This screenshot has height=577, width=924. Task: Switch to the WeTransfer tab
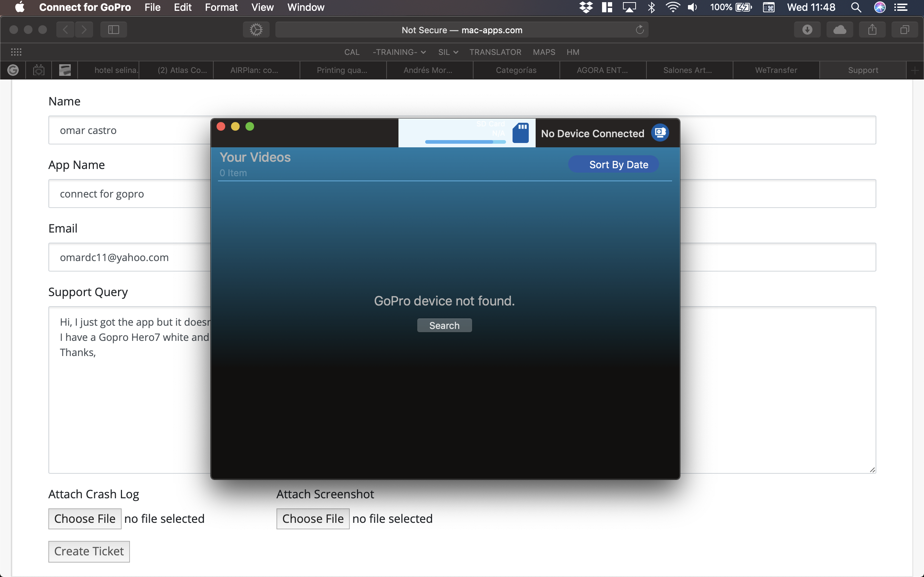pos(776,70)
